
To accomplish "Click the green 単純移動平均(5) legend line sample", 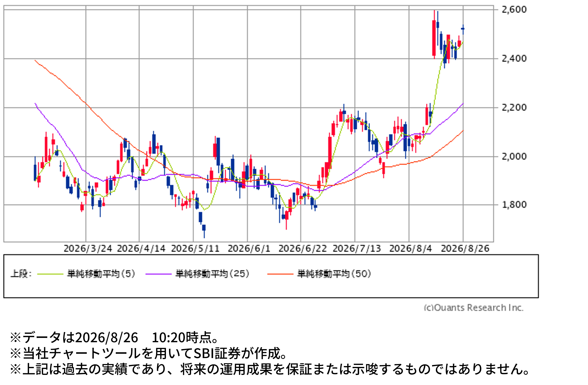I will coord(50,274).
